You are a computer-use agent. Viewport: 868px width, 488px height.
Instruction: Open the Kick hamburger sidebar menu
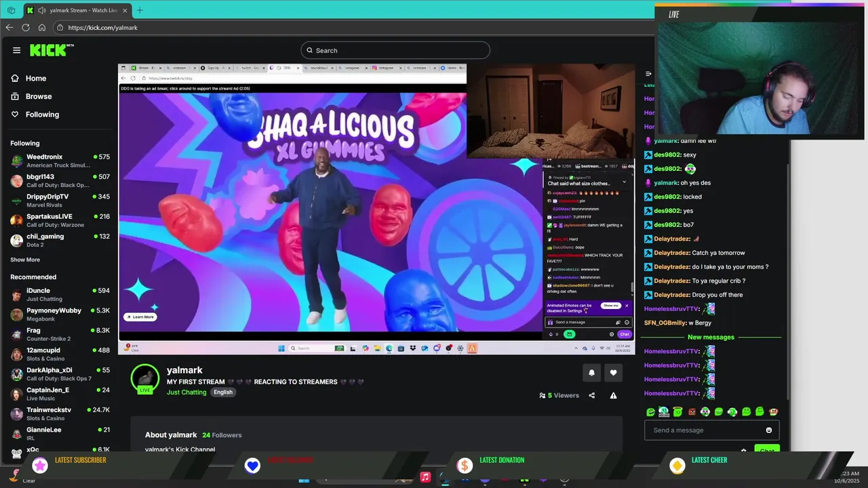pyautogui.click(x=16, y=50)
